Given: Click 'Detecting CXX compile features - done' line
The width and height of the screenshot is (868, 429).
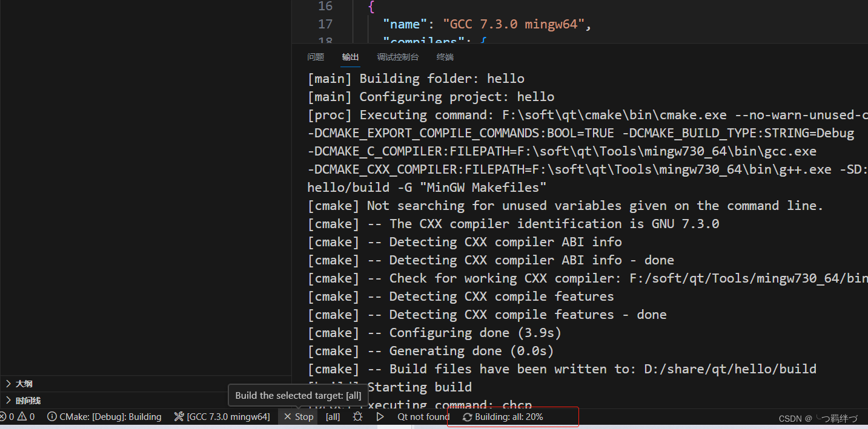Looking at the screenshot, I should (487, 315).
